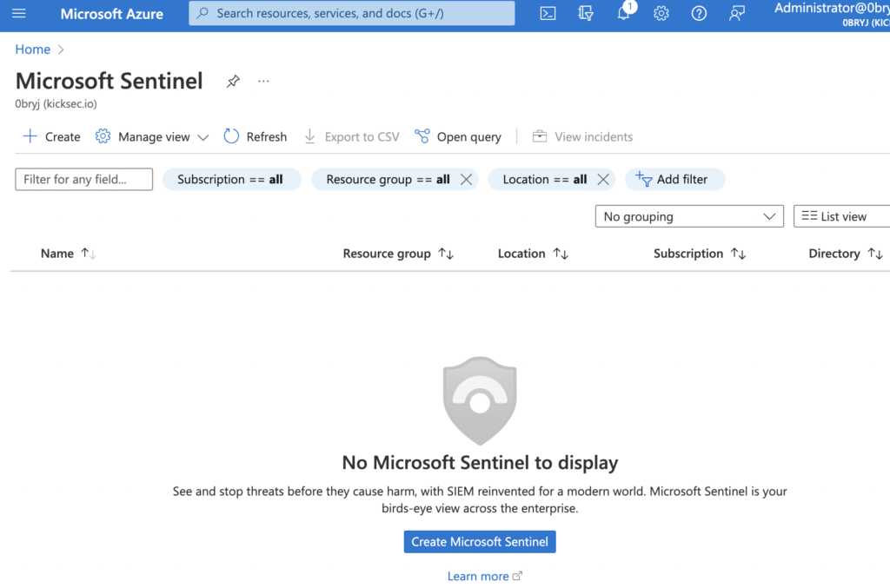Open the more options ellipsis beside title
Image resolution: width=890 pixels, height=588 pixels.
tap(263, 81)
